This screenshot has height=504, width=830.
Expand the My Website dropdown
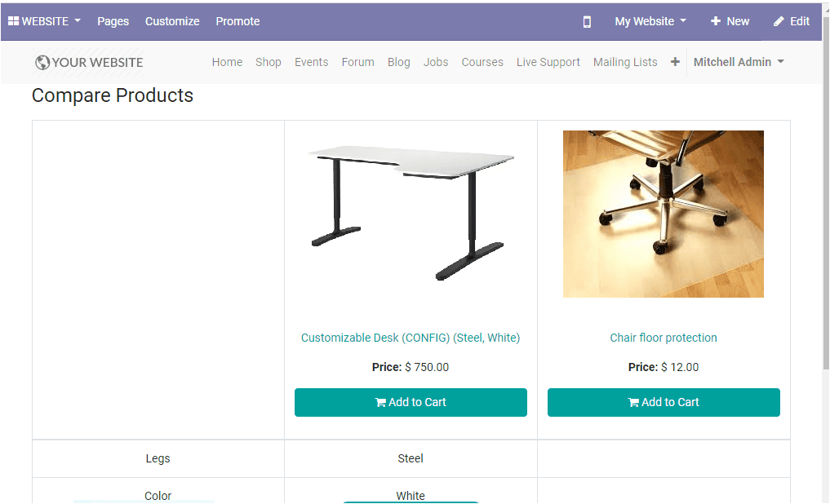pyautogui.click(x=650, y=21)
